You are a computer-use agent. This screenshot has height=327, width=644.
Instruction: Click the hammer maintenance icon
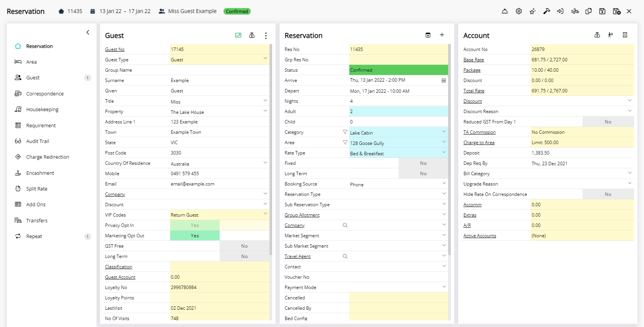click(x=547, y=12)
